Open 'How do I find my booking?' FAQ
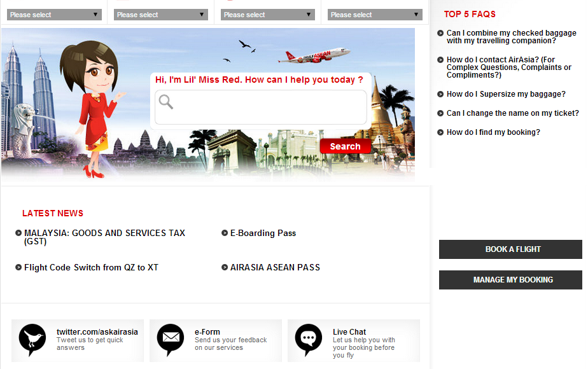The image size is (588, 369). point(493,132)
